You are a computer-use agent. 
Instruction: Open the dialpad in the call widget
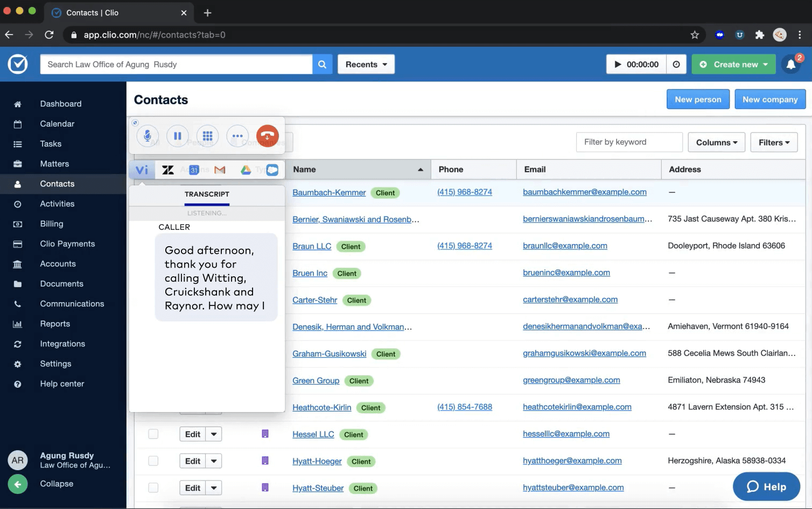[x=207, y=136]
